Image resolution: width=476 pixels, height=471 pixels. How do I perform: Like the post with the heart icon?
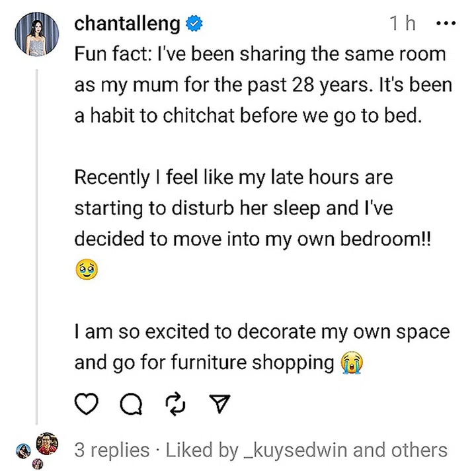click(x=87, y=403)
